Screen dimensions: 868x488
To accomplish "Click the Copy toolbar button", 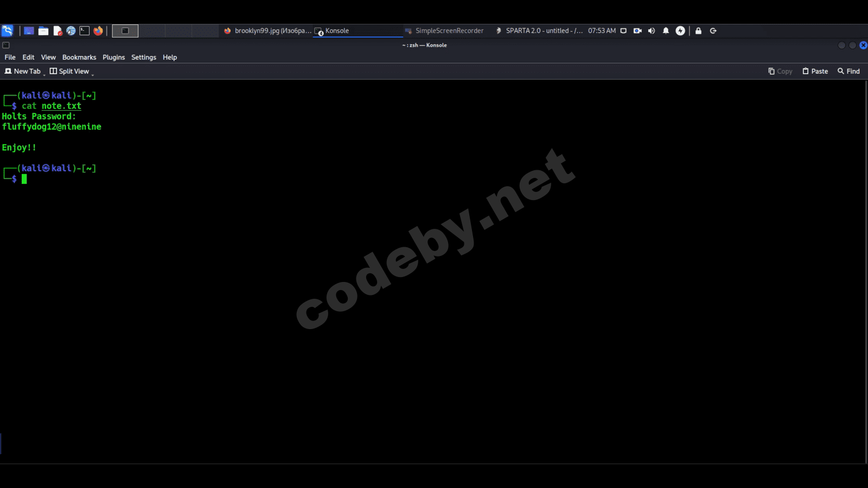I will (780, 72).
